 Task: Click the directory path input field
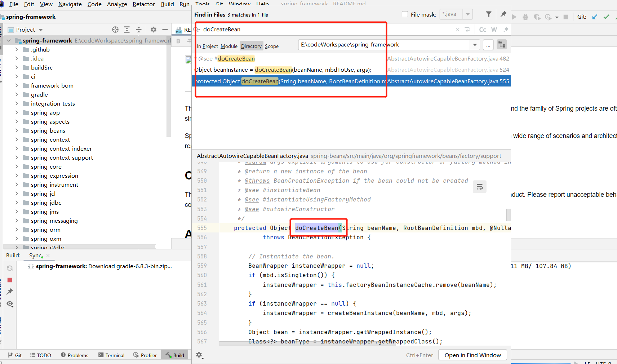click(384, 45)
